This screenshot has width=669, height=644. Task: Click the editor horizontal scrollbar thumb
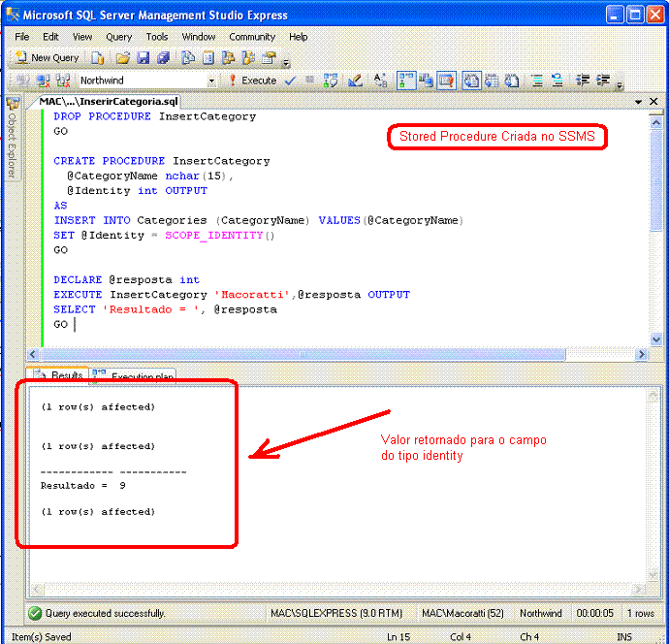point(303,354)
